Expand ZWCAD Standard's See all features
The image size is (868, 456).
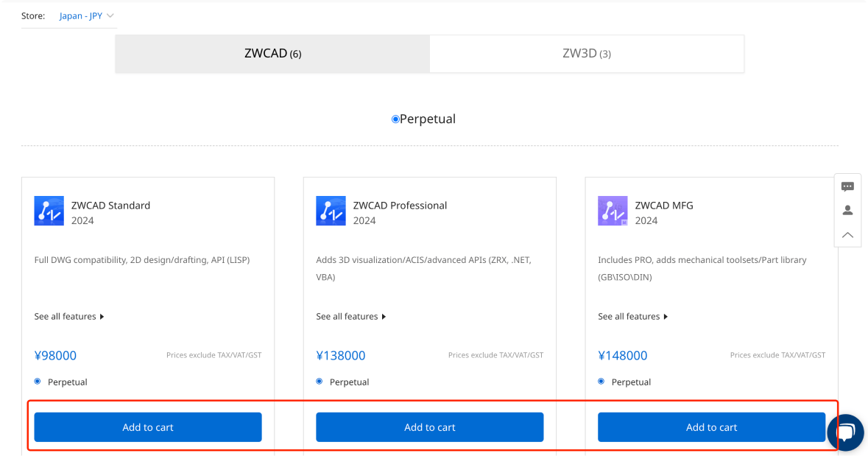coord(69,316)
